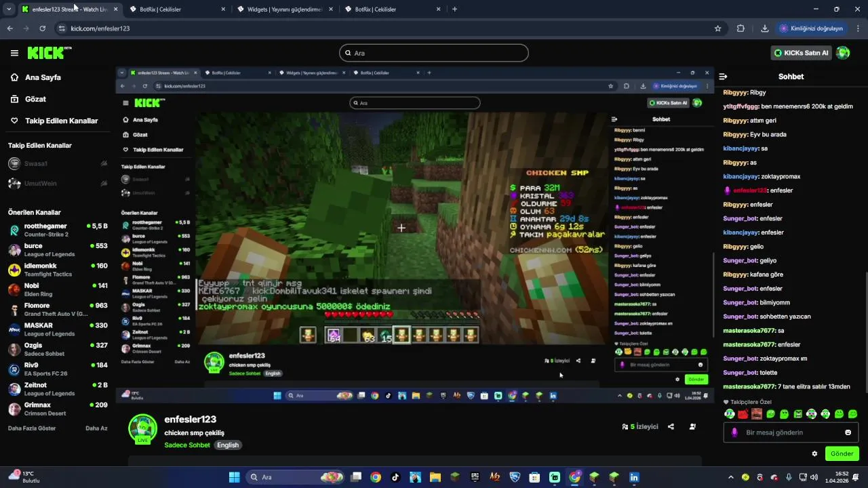This screenshot has height=488, width=868.
Task: Click the KICKs Satın Al button
Action: [x=802, y=53]
